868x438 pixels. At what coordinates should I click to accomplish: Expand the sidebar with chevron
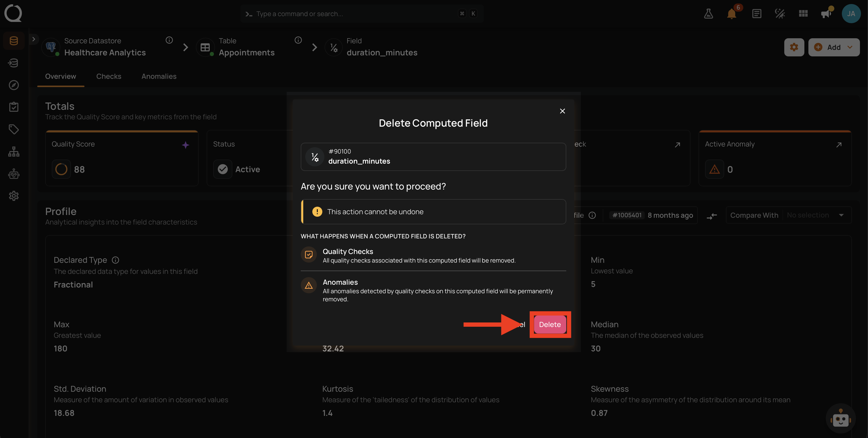(x=33, y=39)
